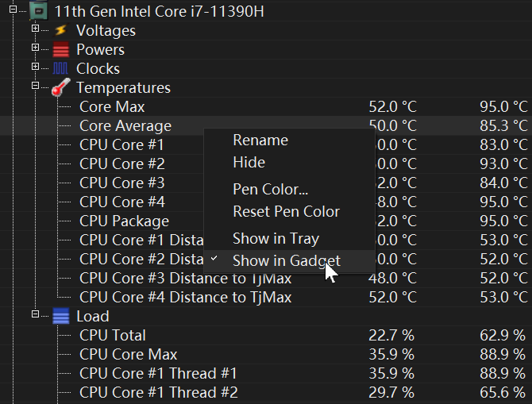Collapse the Temperatures node
532x404 pixels.
(35, 85)
